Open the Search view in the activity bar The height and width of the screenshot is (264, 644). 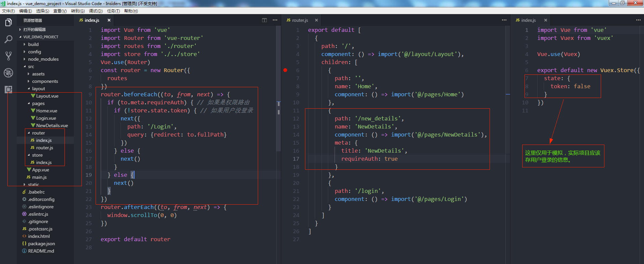pos(8,39)
